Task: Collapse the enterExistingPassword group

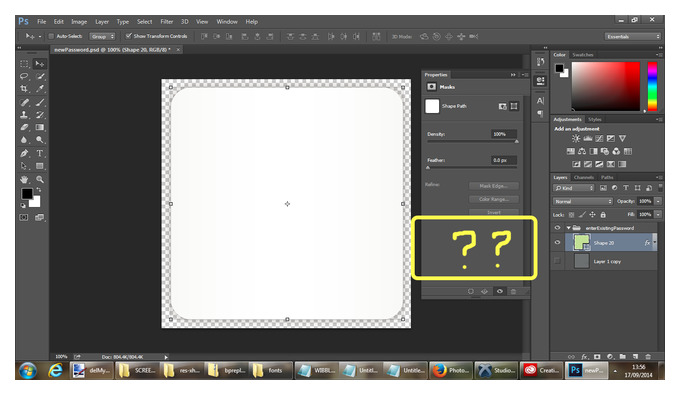Action: (569, 228)
